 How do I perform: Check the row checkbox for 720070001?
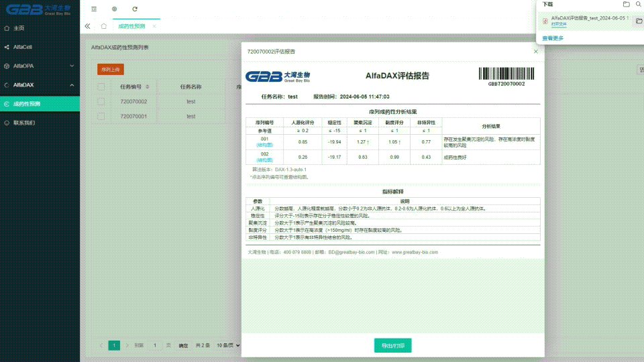pos(101,117)
